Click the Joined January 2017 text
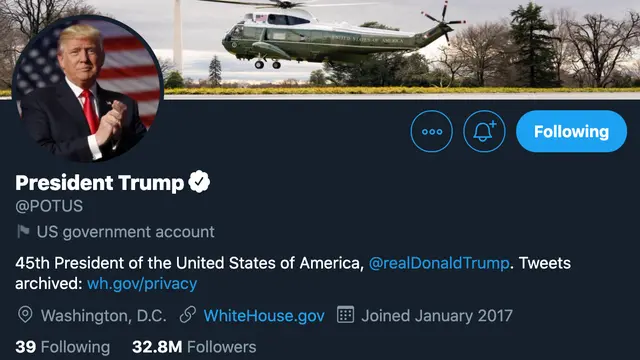Viewport: 640px width, 360px height. coord(437,316)
